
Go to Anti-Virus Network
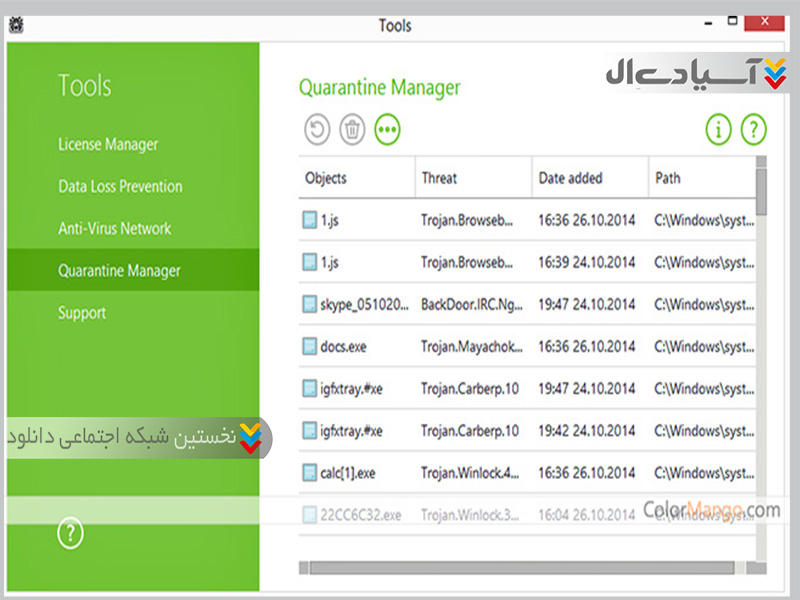point(114,229)
